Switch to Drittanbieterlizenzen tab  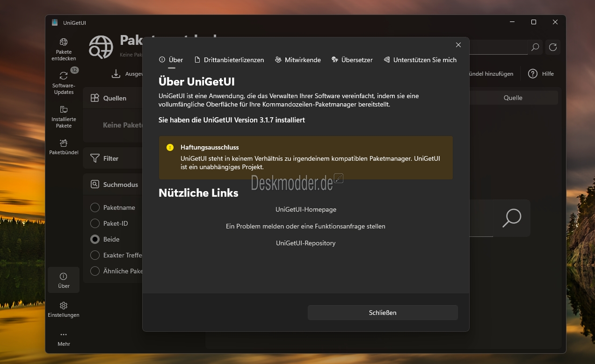[x=229, y=60]
